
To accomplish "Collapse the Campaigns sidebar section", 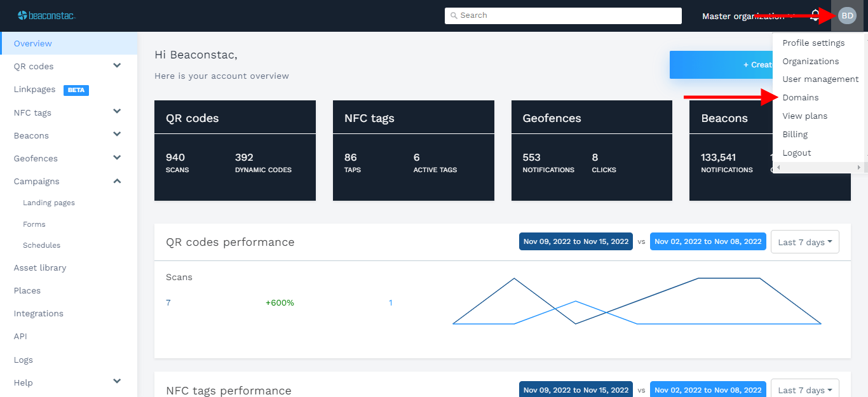I will pyautogui.click(x=117, y=181).
